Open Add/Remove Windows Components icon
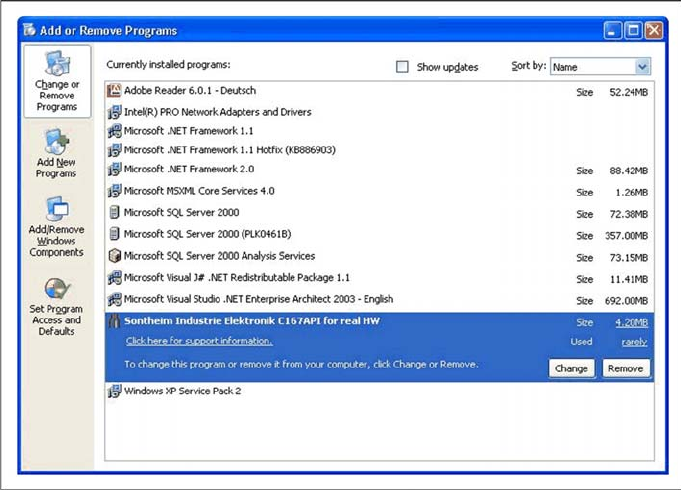The width and height of the screenshot is (681, 490). [56, 210]
